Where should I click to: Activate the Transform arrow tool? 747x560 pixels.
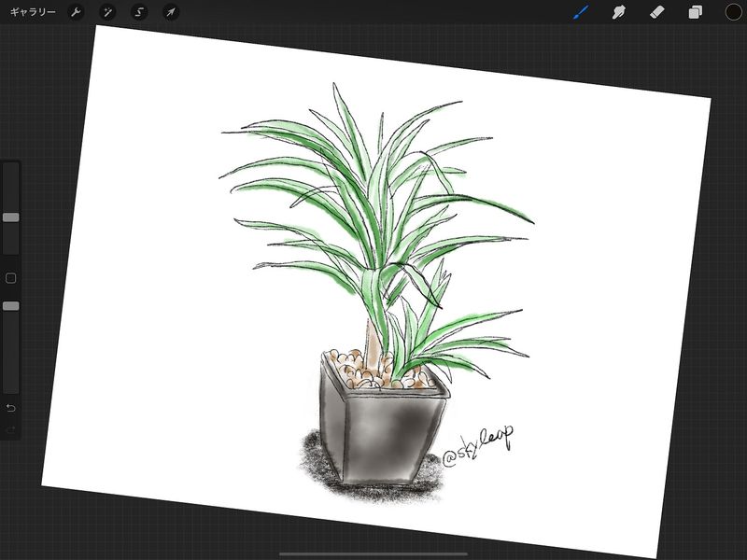point(170,12)
